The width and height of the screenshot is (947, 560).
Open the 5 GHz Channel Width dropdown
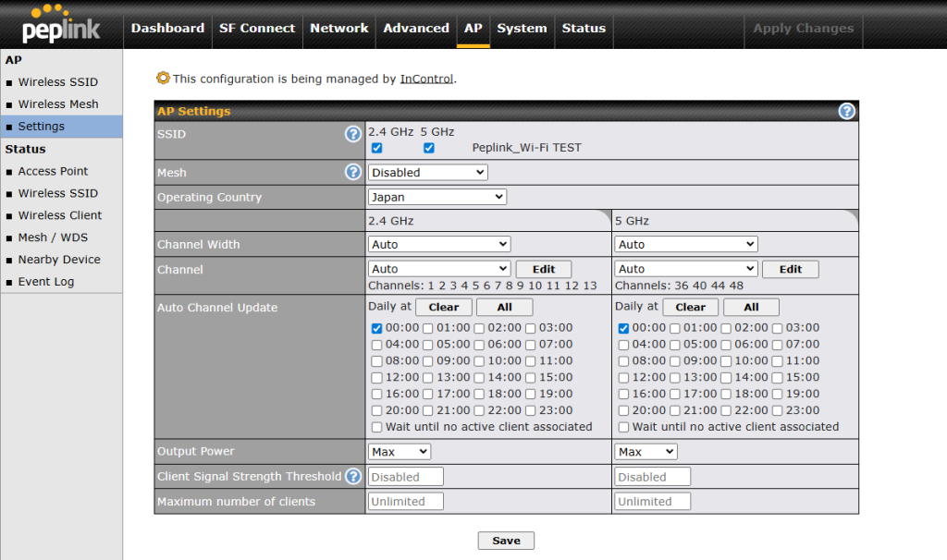pos(685,245)
